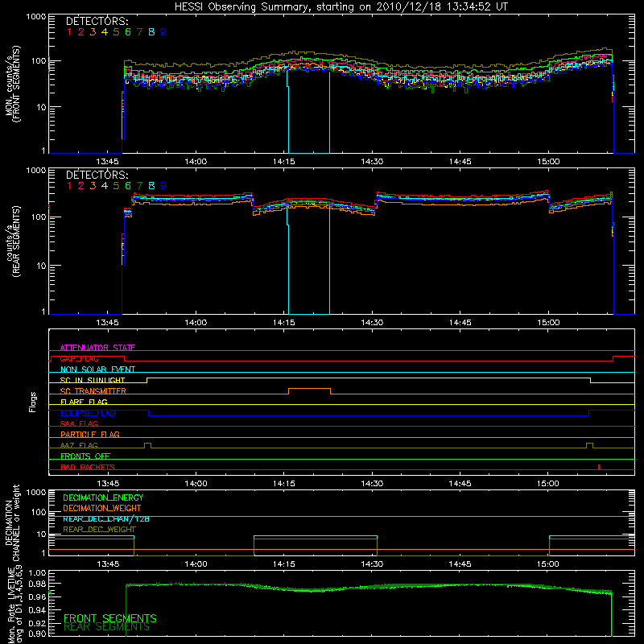Click the green FRONTS_OFF flag label

(85, 456)
